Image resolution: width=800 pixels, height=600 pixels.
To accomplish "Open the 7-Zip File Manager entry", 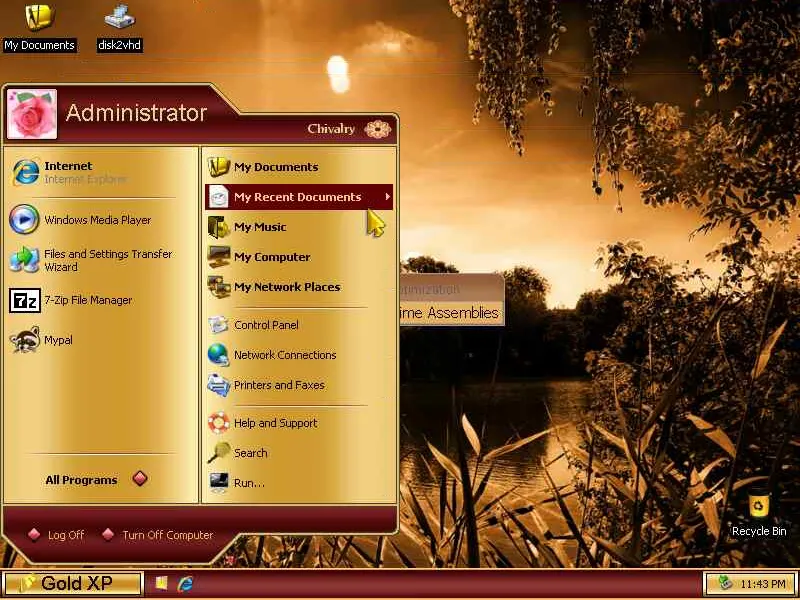I will [101, 301].
